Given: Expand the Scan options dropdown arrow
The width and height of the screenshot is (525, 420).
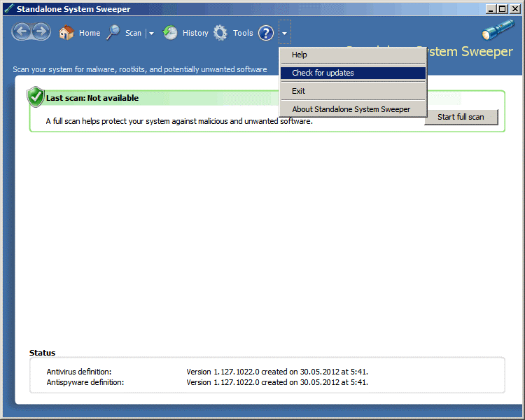Looking at the screenshot, I should pos(151,33).
